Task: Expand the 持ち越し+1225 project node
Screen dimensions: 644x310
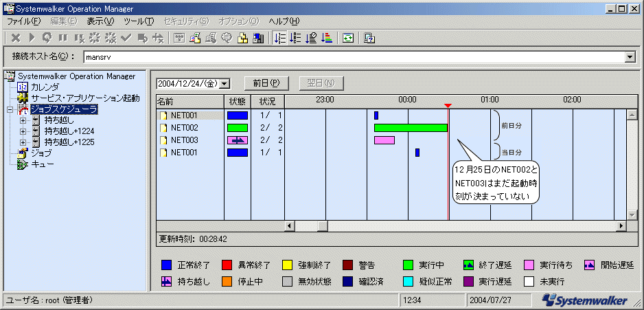Action: click(23, 142)
